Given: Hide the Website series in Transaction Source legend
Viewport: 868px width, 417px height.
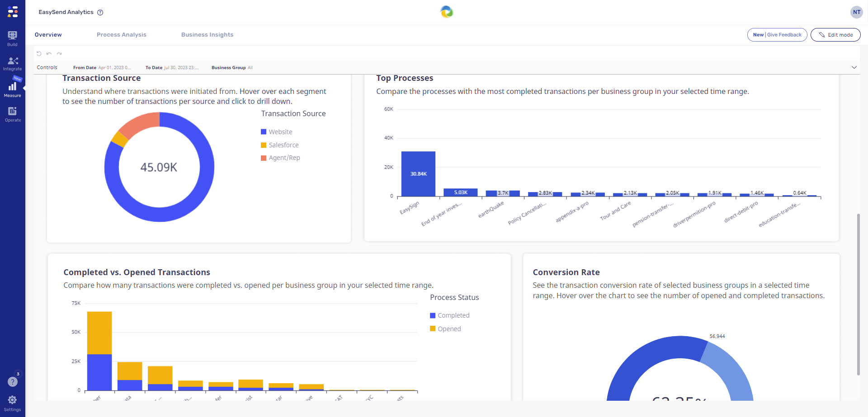Looking at the screenshot, I should [x=276, y=131].
